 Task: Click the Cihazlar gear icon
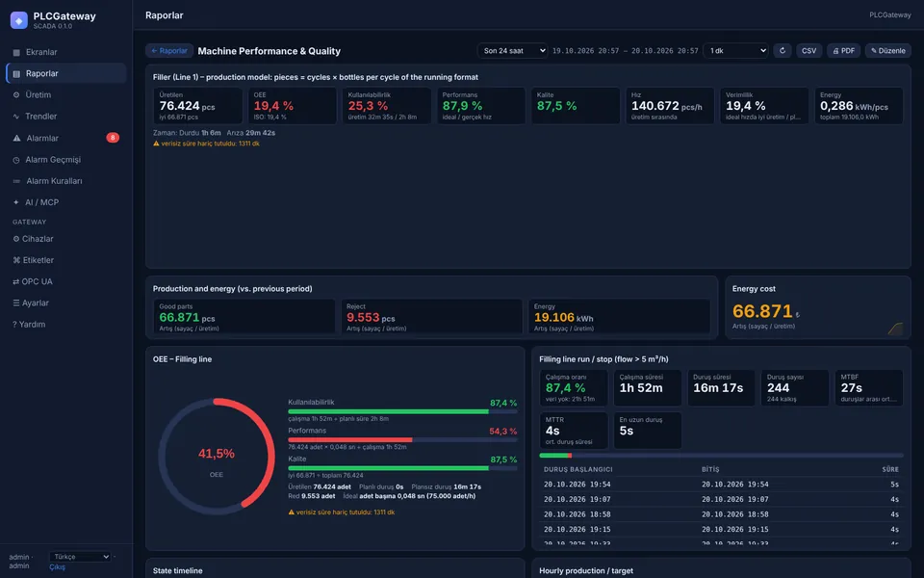tap(16, 239)
